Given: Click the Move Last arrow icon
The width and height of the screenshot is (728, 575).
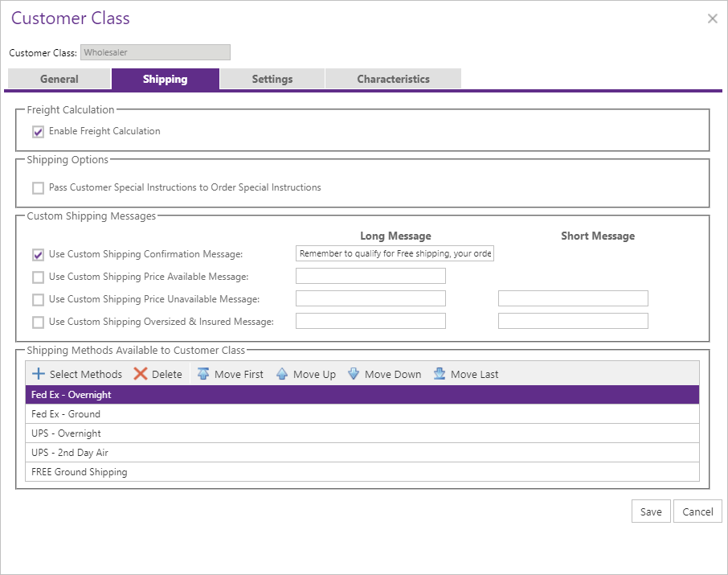Looking at the screenshot, I should pos(440,374).
